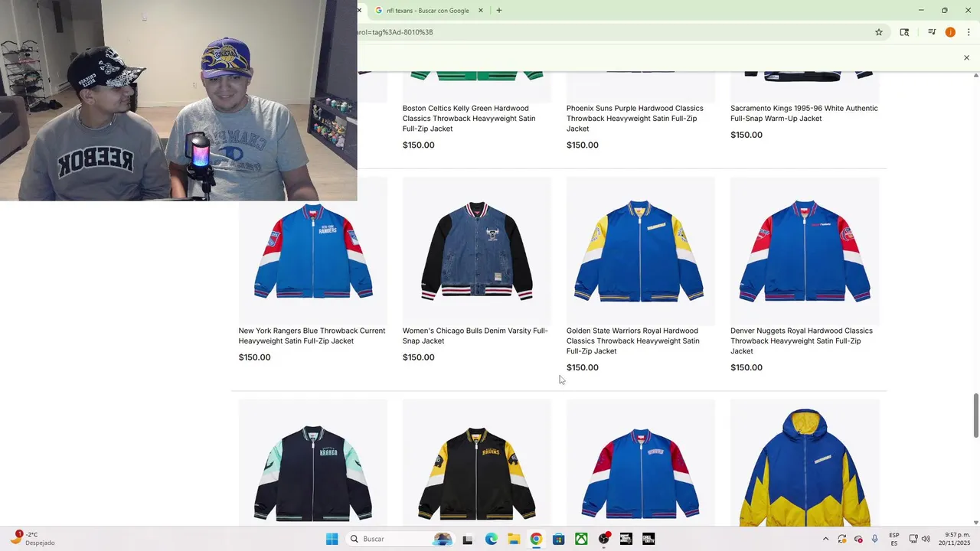This screenshot has width=980, height=551.
Task: Open Task View from the taskbar
Action: point(468,539)
